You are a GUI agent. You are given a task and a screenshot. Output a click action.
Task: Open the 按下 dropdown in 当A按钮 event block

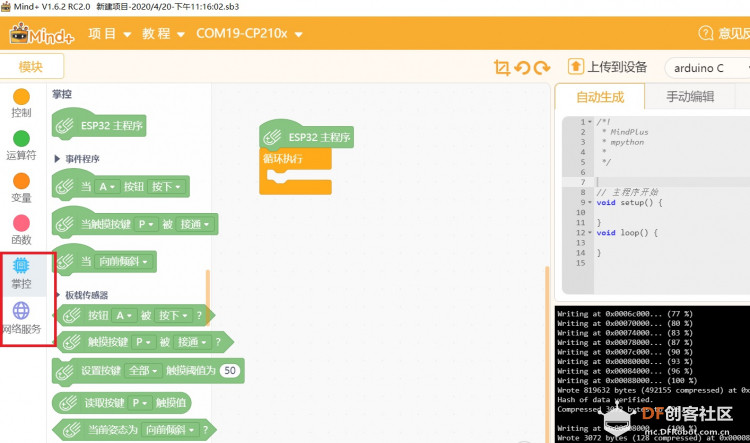(x=166, y=187)
